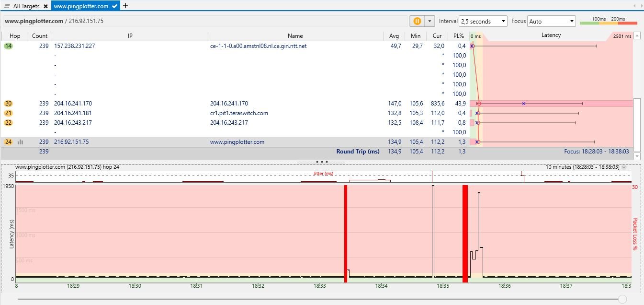This screenshot has height=305, width=644.
Task: Click the Focus: 18:28:03 - 18:38:03 label
Action: click(x=597, y=152)
